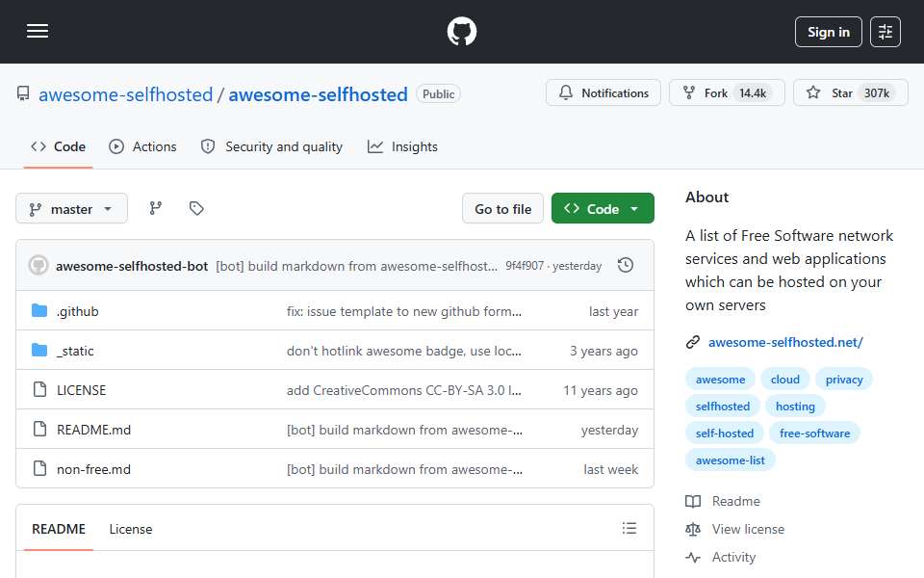Click the 'selfhosted' topic tag
924x578 pixels.
(723, 407)
